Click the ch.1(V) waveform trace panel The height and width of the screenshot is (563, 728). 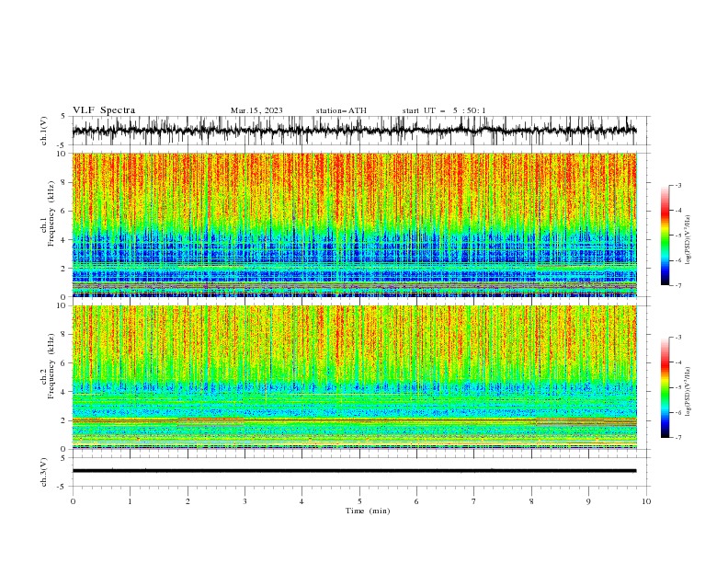[359, 131]
